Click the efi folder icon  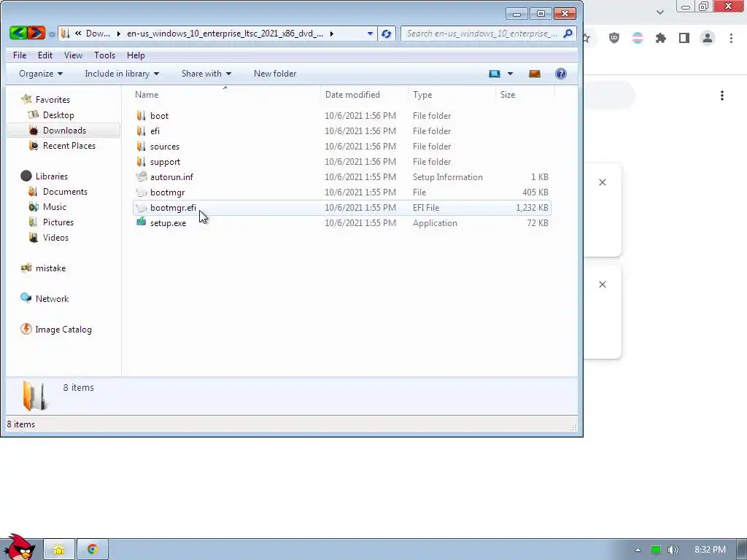[x=141, y=131]
